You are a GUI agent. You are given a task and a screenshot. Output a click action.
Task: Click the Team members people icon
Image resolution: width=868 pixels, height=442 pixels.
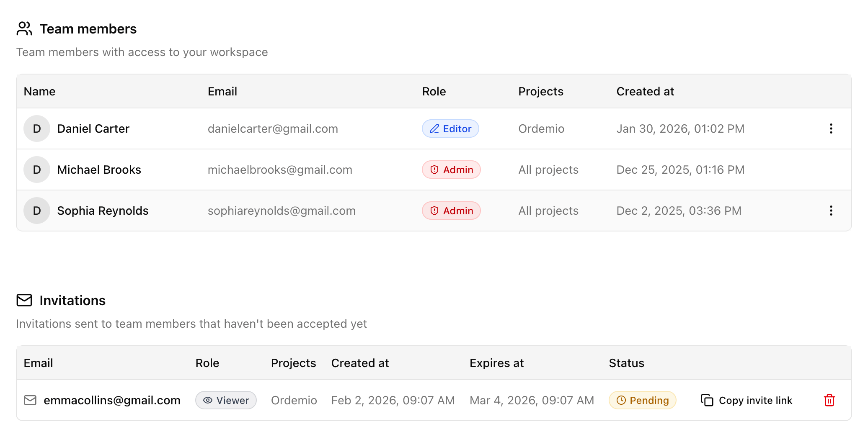tap(24, 28)
